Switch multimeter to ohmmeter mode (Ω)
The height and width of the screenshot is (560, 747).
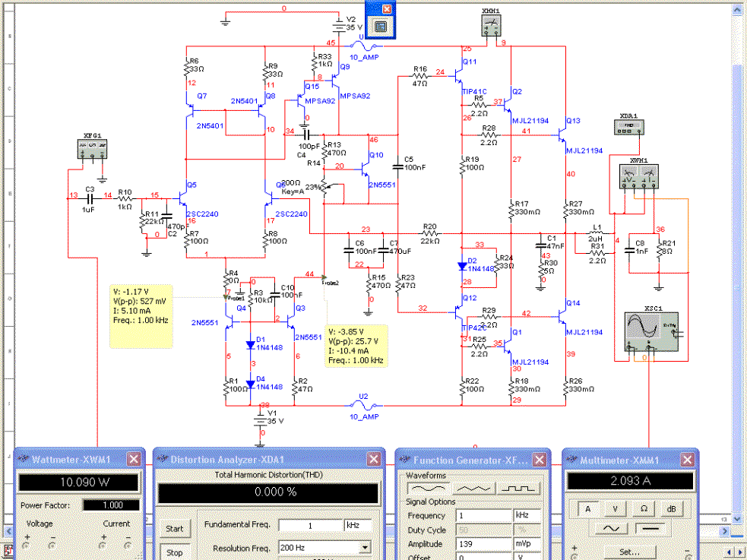(644, 508)
